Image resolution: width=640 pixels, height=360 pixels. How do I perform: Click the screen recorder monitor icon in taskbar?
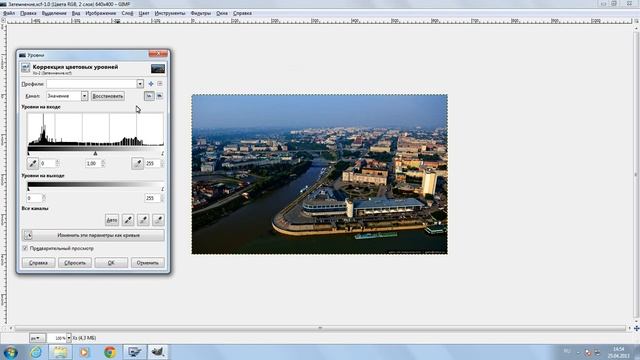(134, 352)
